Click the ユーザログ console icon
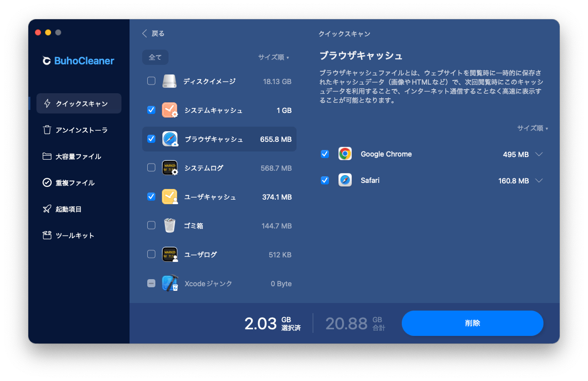Viewport: 588px width, 381px height. point(170,254)
